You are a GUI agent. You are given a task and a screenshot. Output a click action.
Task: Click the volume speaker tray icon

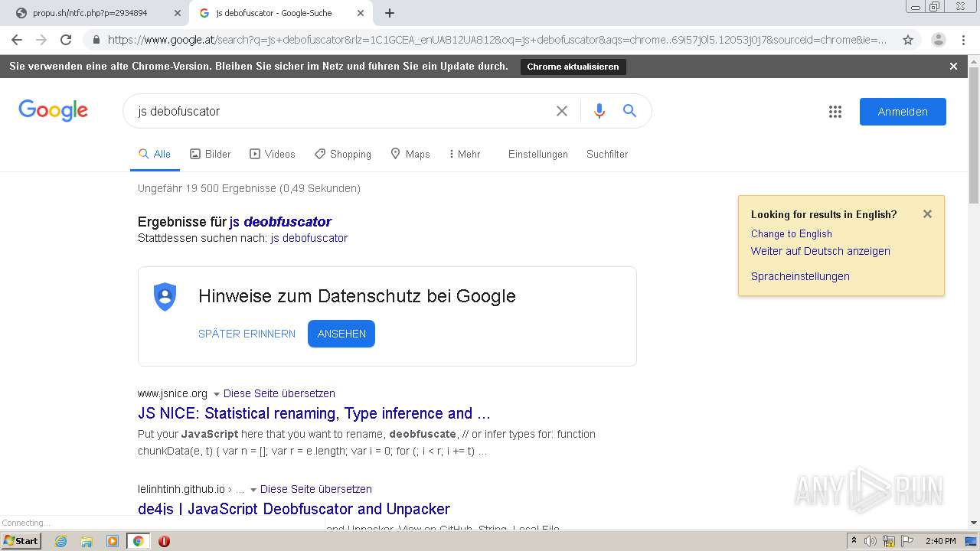coord(871,541)
